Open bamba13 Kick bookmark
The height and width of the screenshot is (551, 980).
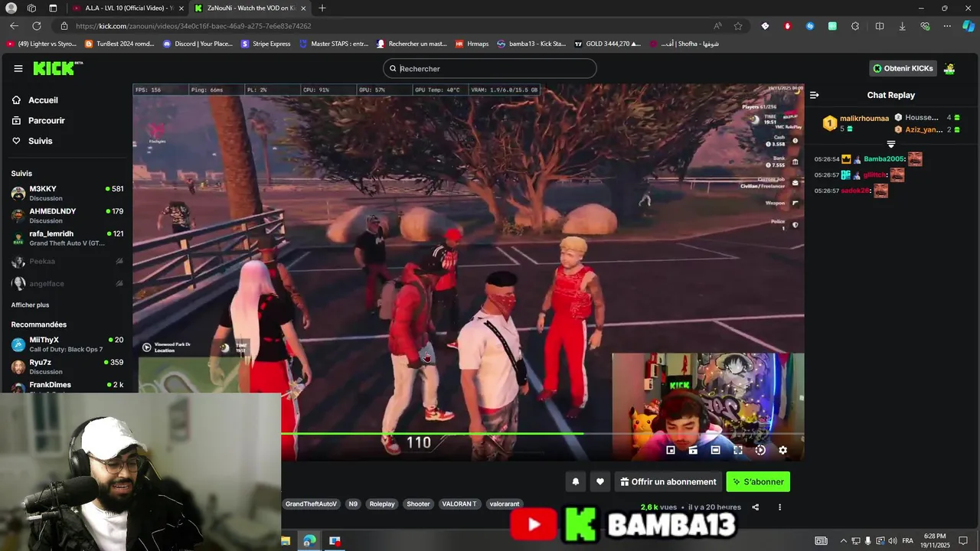tap(531, 44)
